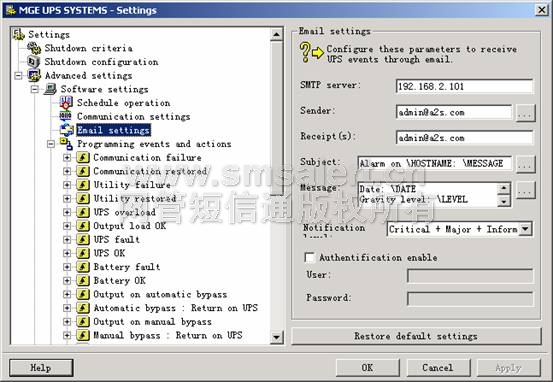Click the tree scrollbar down arrow
The width and height of the screenshot is (553, 382).
coord(277,338)
